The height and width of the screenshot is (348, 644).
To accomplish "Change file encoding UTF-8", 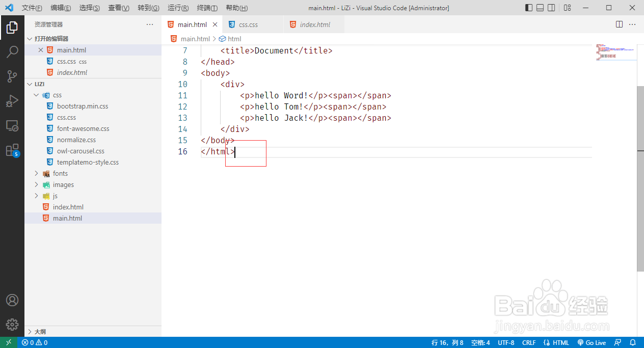I will click(506, 342).
